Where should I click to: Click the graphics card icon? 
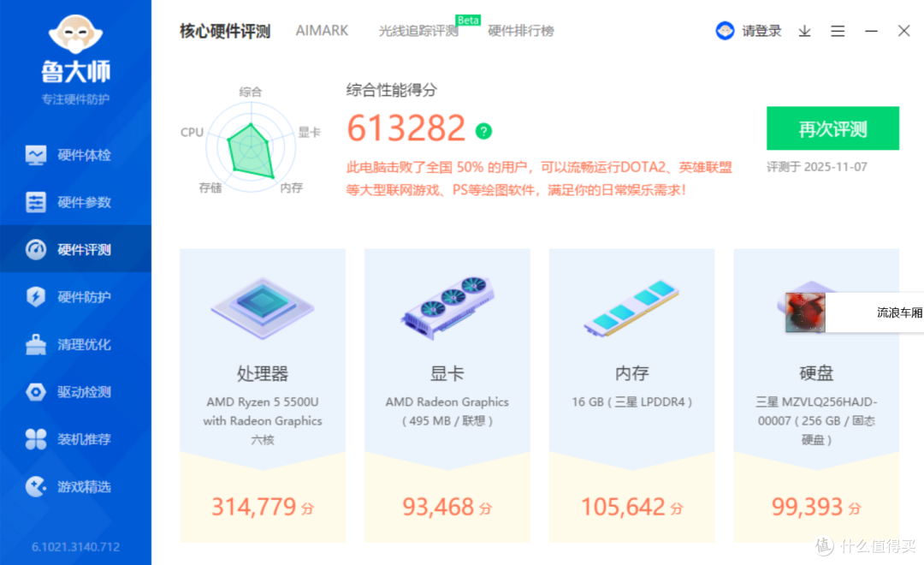[447, 306]
